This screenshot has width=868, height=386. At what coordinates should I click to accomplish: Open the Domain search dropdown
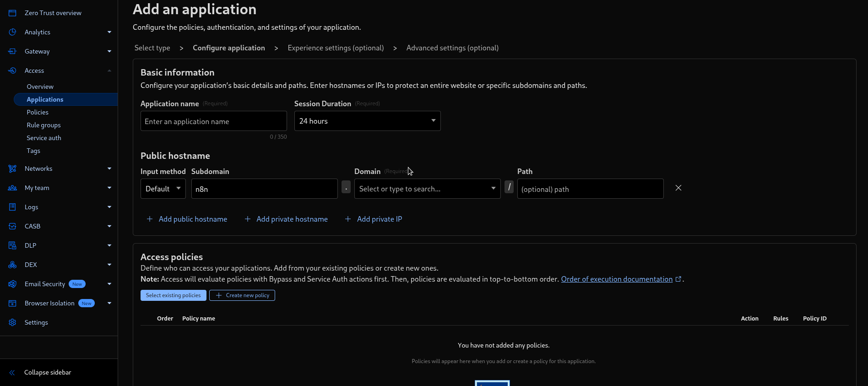pos(427,189)
